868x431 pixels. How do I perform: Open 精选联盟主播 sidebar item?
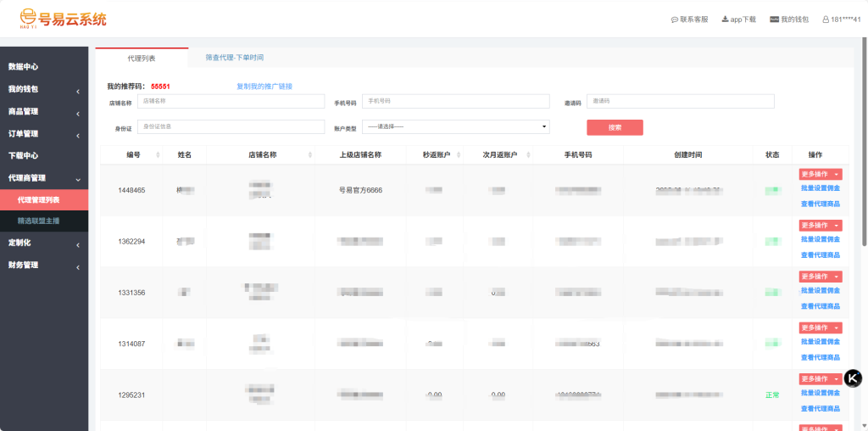pyautogui.click(x=39, y=221)
